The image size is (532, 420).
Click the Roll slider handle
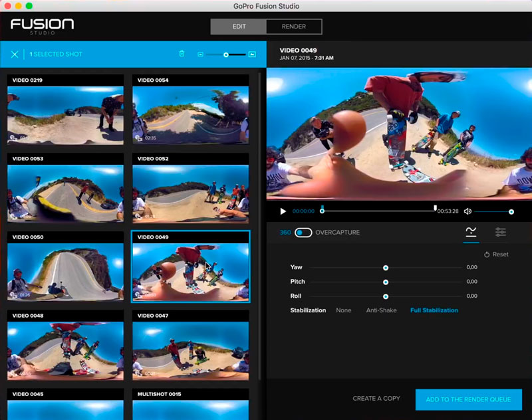click(x=386, y=296)
